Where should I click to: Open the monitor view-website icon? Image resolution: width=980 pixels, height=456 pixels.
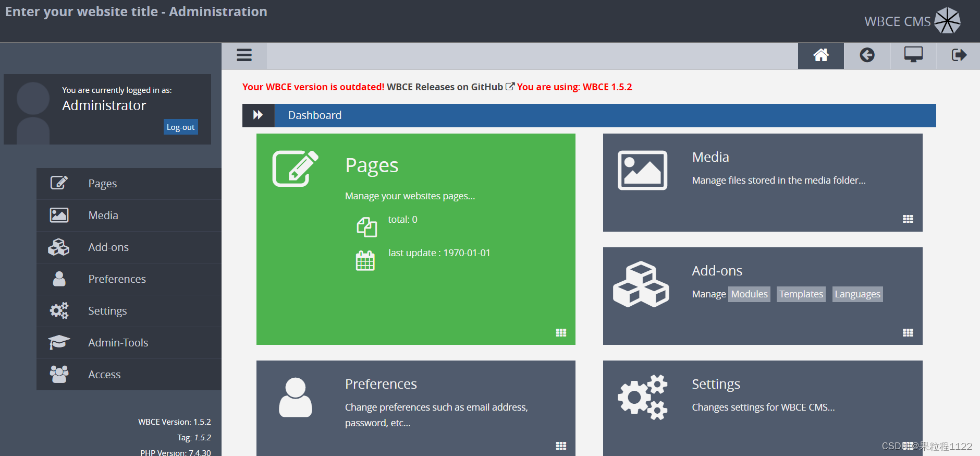913,55
